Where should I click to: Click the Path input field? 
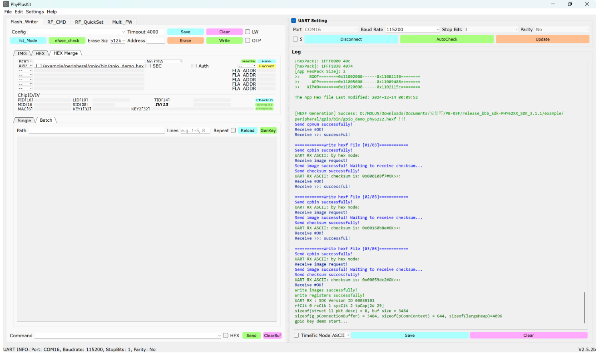tap(97, 131)
